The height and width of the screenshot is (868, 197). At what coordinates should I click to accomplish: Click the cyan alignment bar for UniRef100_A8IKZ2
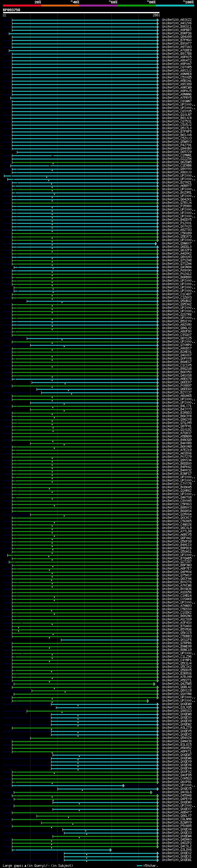tap(85, 20)
